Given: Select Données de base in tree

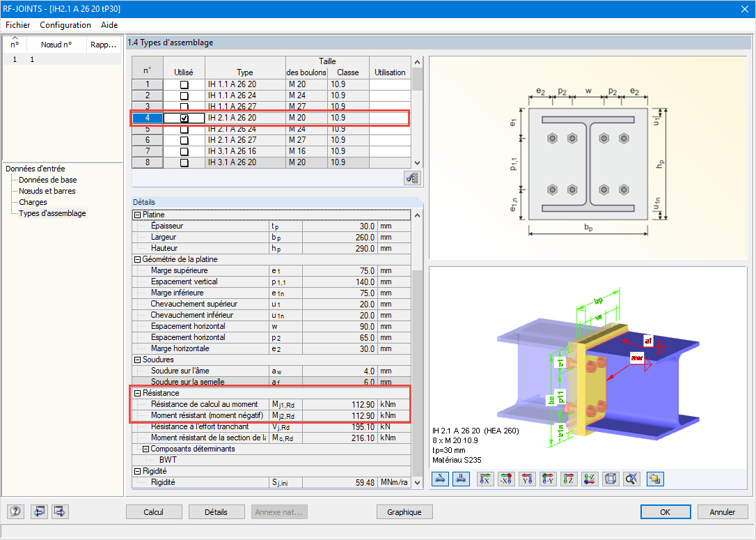Looking at the screenshot, I should (48, 180).
